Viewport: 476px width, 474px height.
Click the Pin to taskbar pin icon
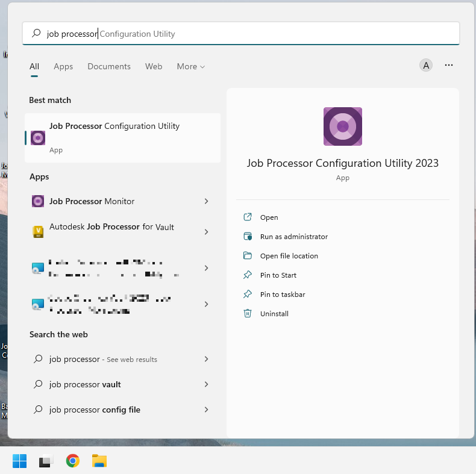[x=248, y=294]
